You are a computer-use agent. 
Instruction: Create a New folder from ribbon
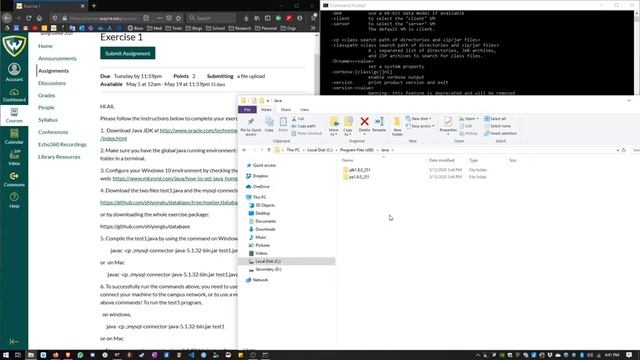tap(397, 126)
